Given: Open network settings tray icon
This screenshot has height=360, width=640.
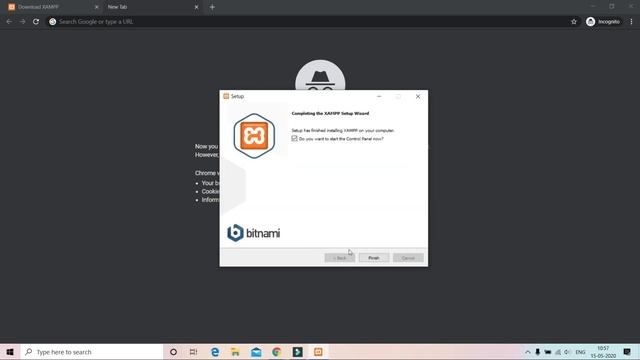Looking at the screenshot, I should 558,352.
